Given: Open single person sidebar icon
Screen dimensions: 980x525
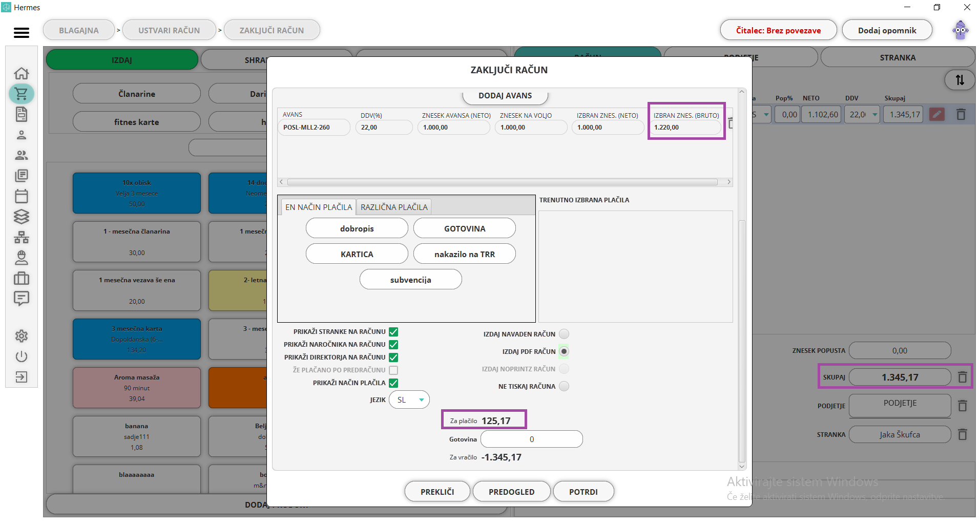Looking at the screenshot, I should tap(21, 135).
